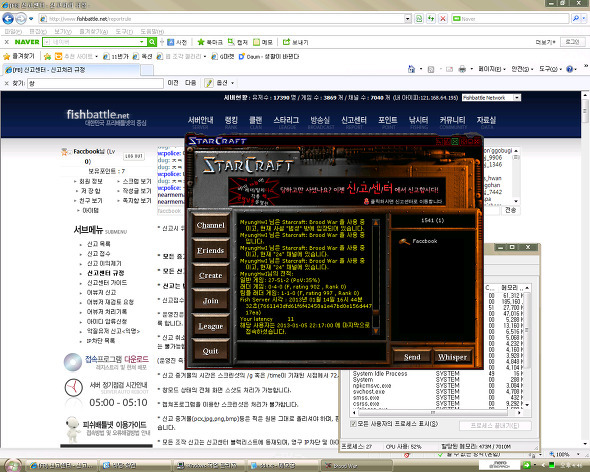Click the Naver toolbar 북마크 star icon
The width and height of the screenshot is (590, 472).
pyautogui.click(x=201, y=42)
